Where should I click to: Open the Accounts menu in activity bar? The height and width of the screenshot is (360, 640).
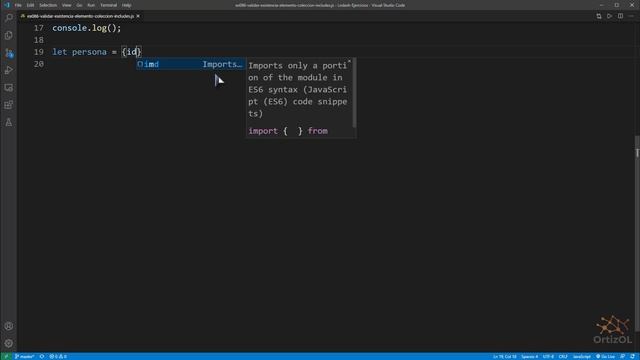[x=9, y=326]
